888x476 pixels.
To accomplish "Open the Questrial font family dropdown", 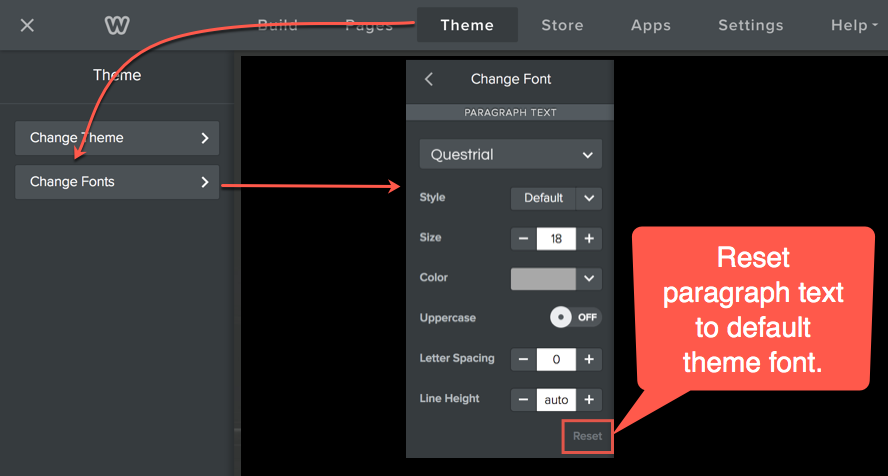I will pyautogui.click(x=510, y=155).
